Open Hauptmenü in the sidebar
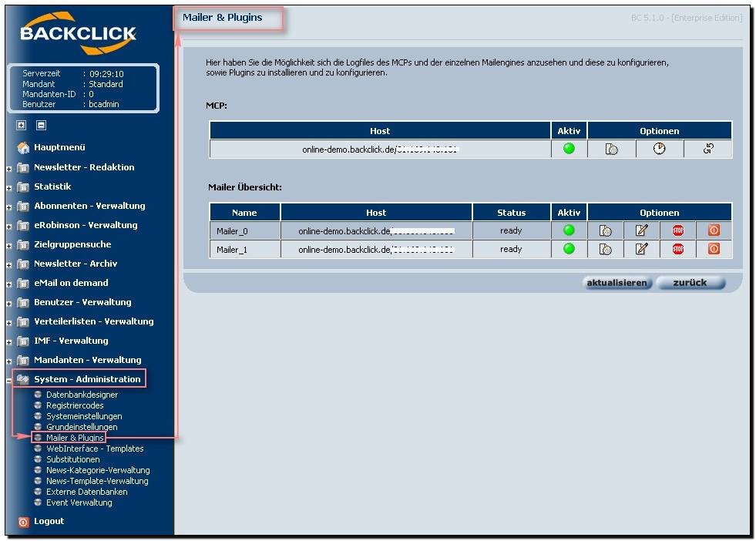 [59, 147]
